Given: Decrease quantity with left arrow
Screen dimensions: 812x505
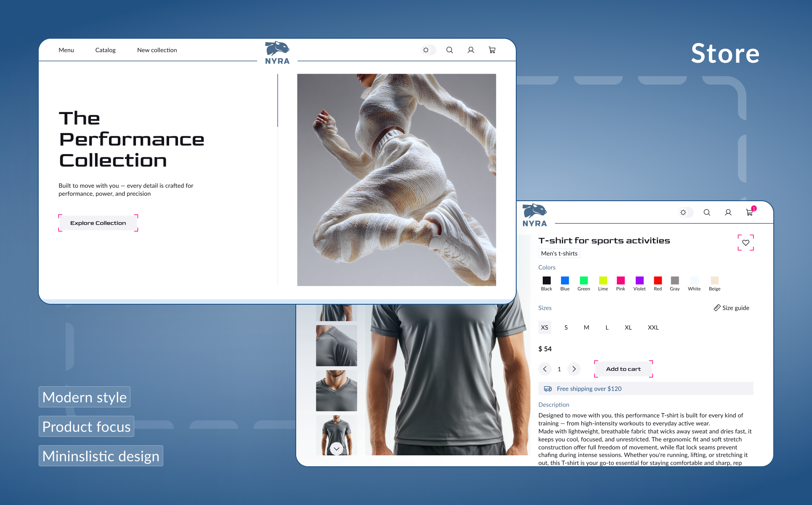Looking at the screenshot, I should 545,369.
